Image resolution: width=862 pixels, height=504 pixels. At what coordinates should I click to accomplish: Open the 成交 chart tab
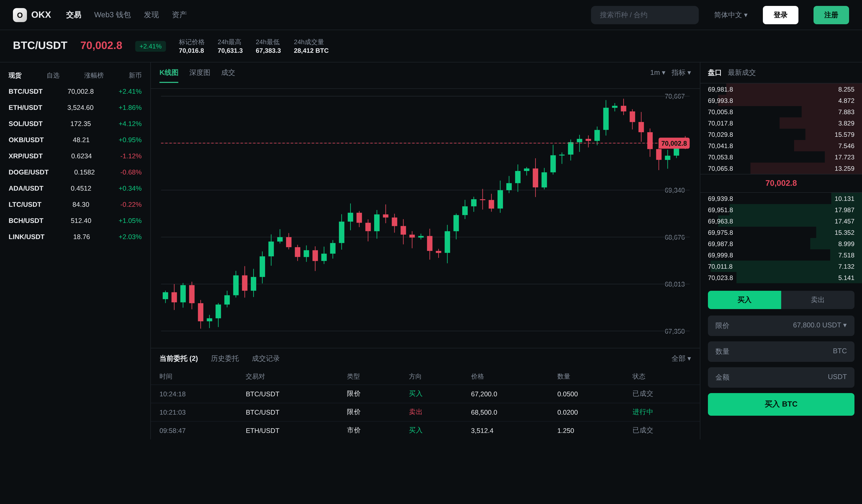[228, 72]
